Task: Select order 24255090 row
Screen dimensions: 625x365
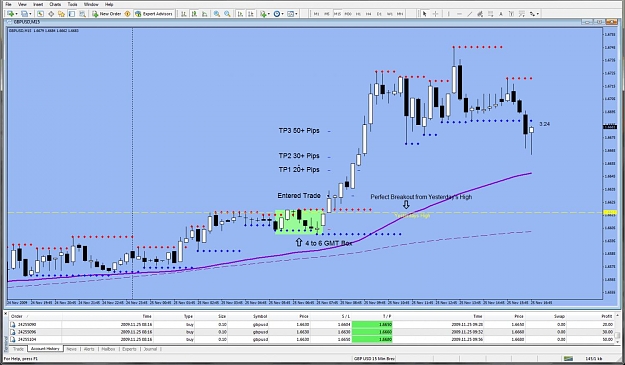Action: click(x=312, y=325)
